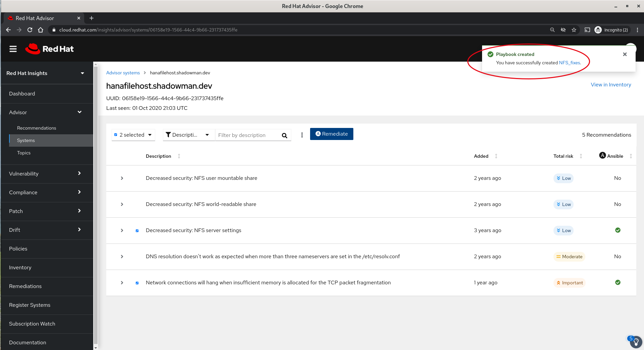644x350 pixels.
Task: Click the cast media icon
Action: (587, 30)
